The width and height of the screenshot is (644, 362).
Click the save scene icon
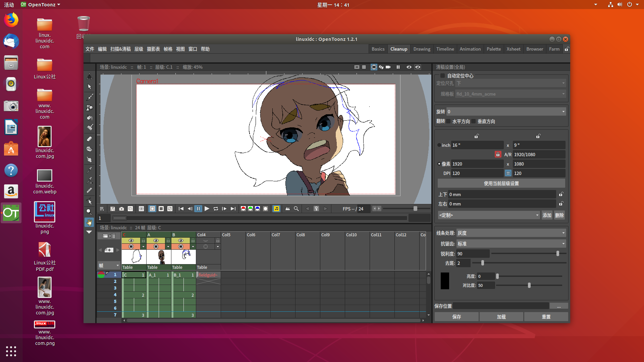click(x=113, y=208)
